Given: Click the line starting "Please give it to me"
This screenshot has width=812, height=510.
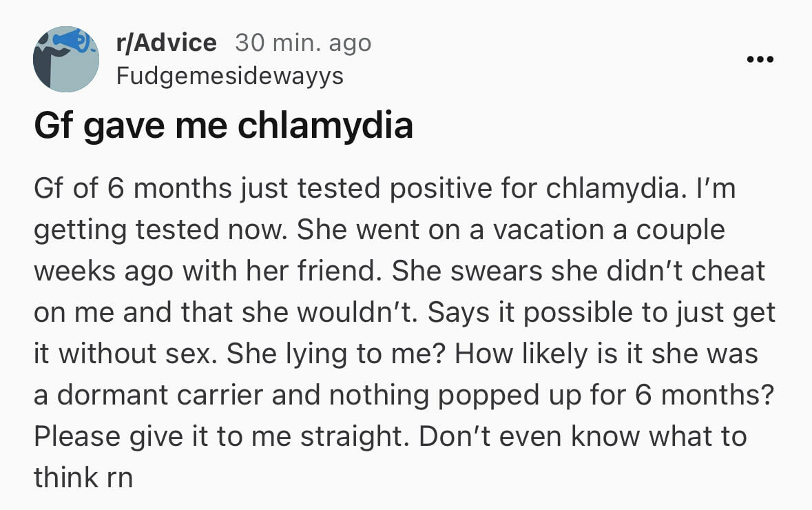Looking at the screenshot, I should pyautogui.click(x=390, y=437).
